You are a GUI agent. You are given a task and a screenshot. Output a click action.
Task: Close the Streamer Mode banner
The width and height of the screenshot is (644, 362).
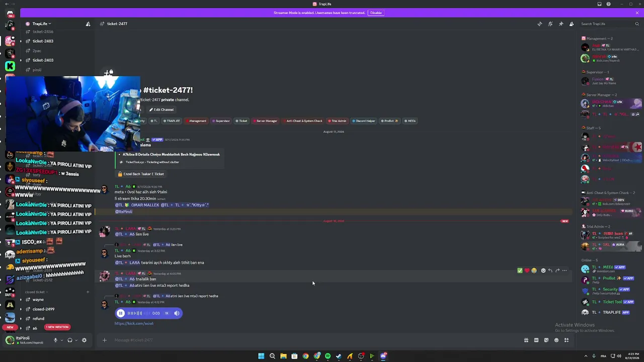click(637, 13)
